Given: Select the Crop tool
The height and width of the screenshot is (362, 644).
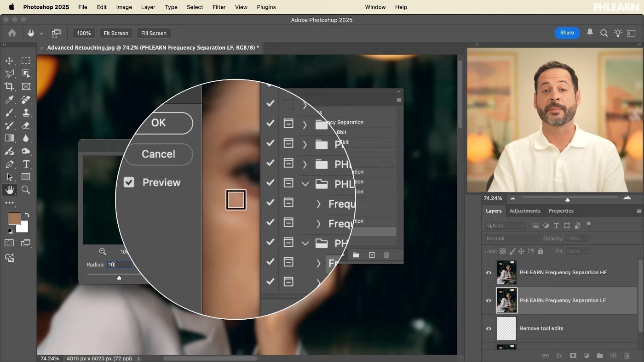Looking at the screenshot, I should point(9,86).
